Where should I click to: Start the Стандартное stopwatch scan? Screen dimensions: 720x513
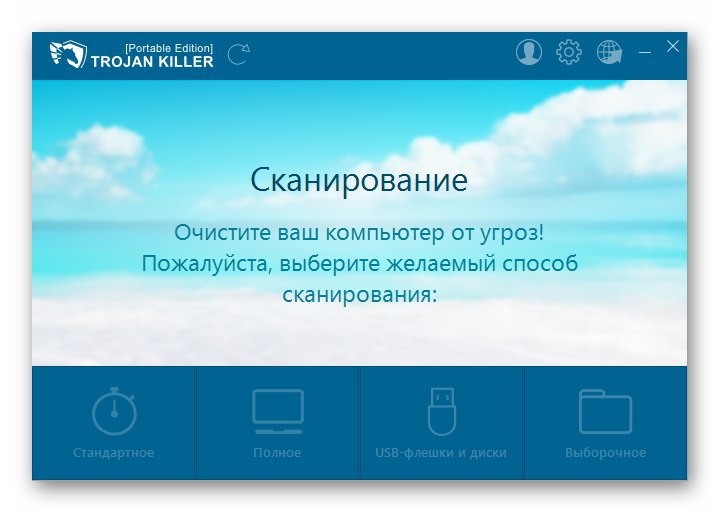click(x=113, y=423)
